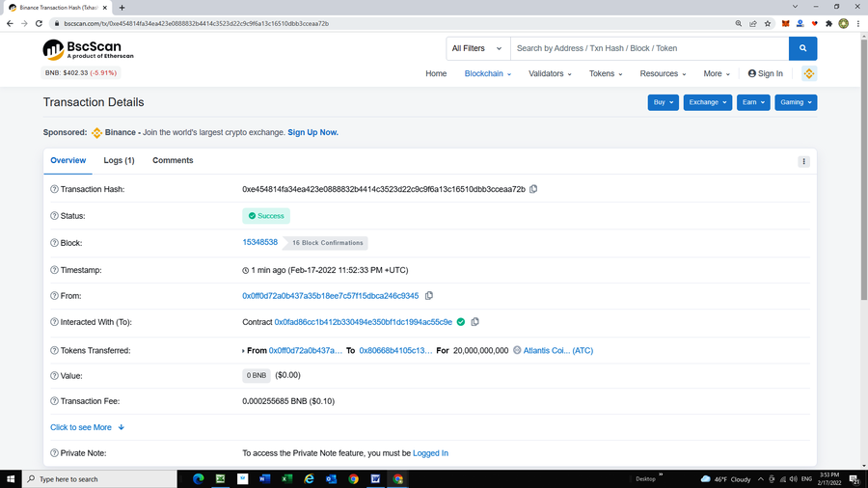Click the Windows Start button
This screenshot has width=868, height=488.
click(x=13, y=478)
